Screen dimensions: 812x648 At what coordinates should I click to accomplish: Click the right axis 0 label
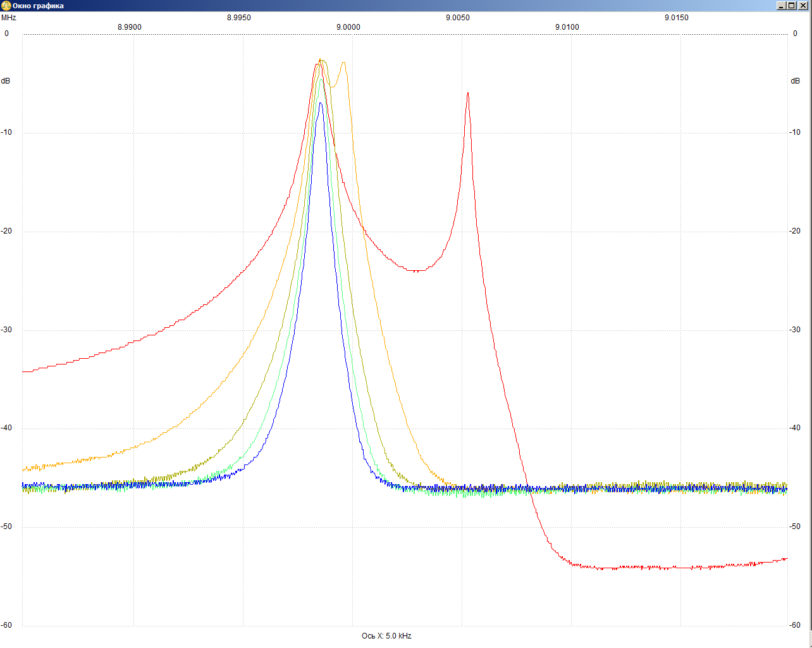796,34
